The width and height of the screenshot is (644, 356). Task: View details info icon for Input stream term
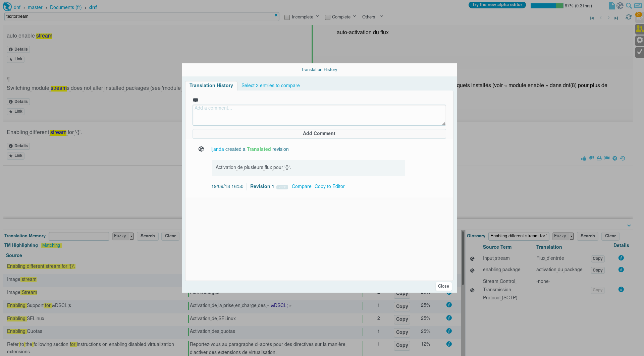(621, 258)
